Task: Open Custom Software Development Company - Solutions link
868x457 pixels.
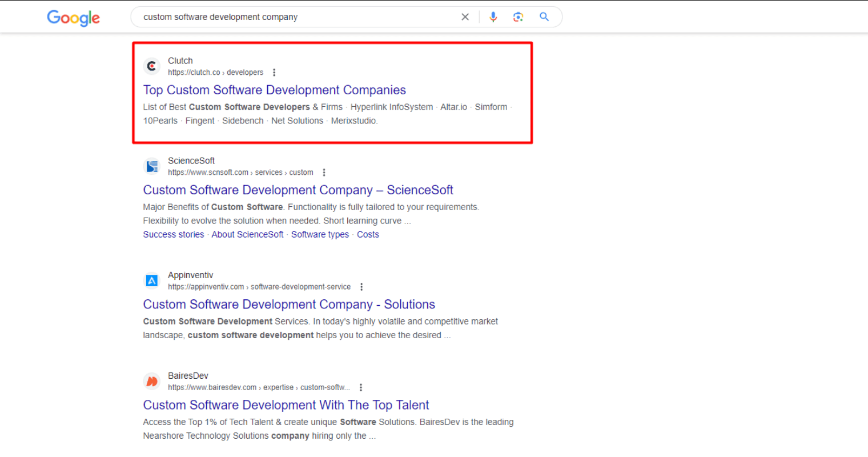Action: point(289,304)
